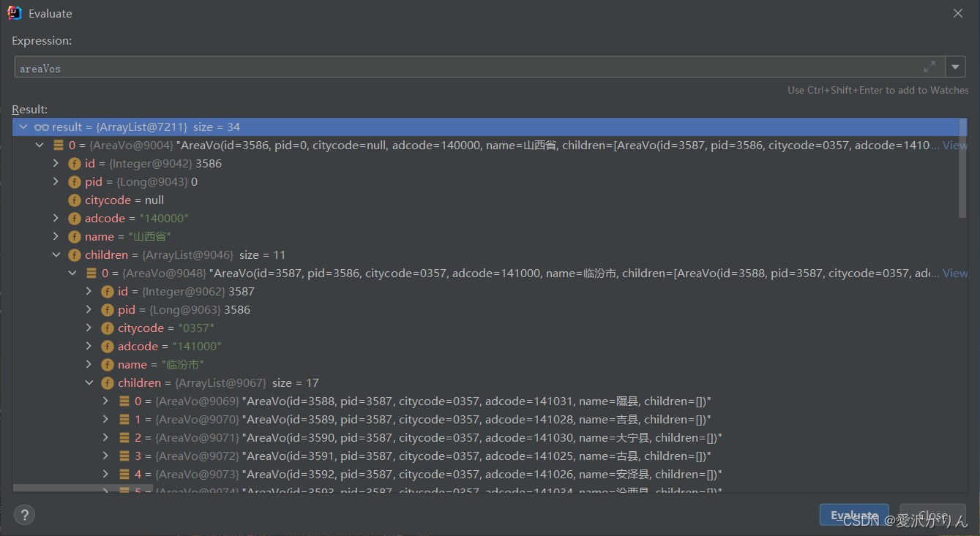Click the list icon of AreaVo@9069

124,401
